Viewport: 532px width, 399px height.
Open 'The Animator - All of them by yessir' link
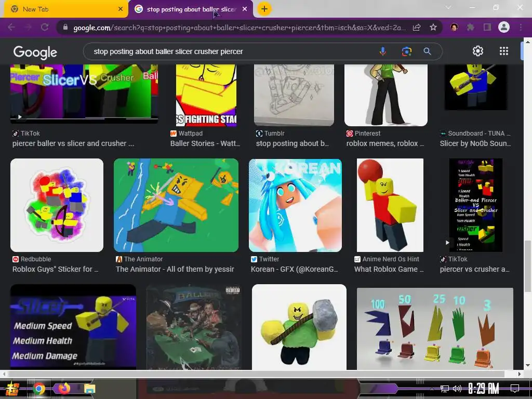tap(175, 269)
